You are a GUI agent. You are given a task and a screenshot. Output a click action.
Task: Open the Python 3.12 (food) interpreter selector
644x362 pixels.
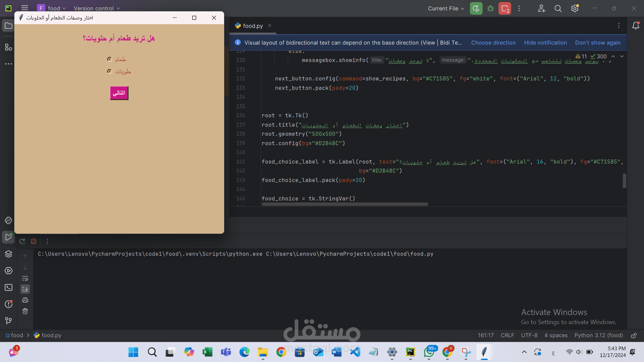[598, 335]
